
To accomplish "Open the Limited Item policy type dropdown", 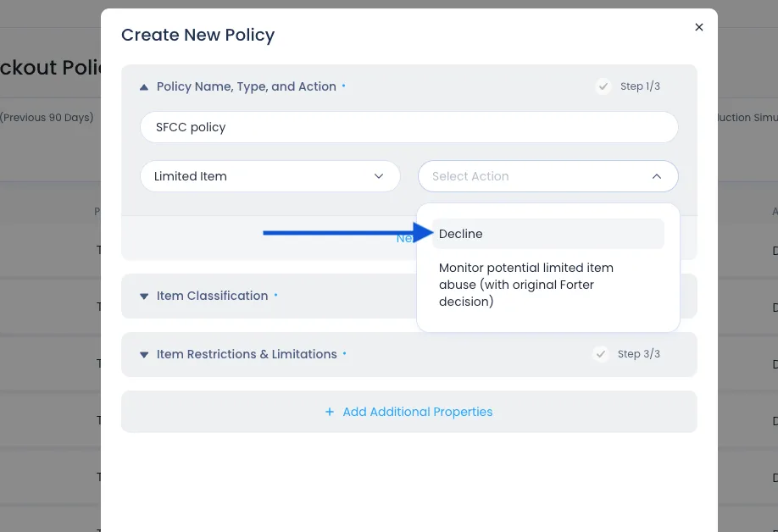I will 270,176.
